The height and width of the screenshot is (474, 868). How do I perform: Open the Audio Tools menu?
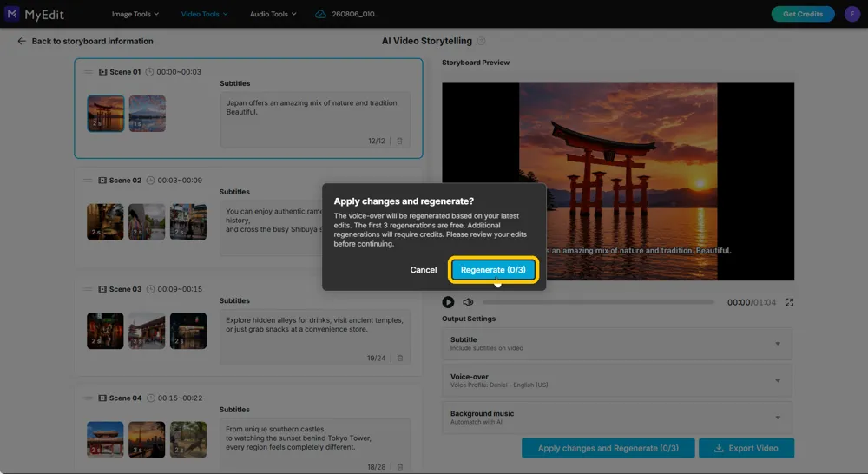273,14
